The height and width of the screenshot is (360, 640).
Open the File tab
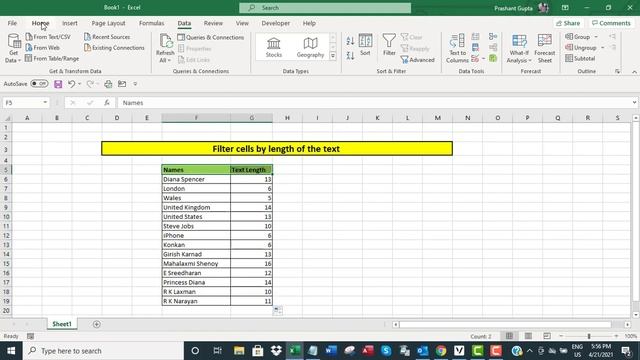pos(12,23)
